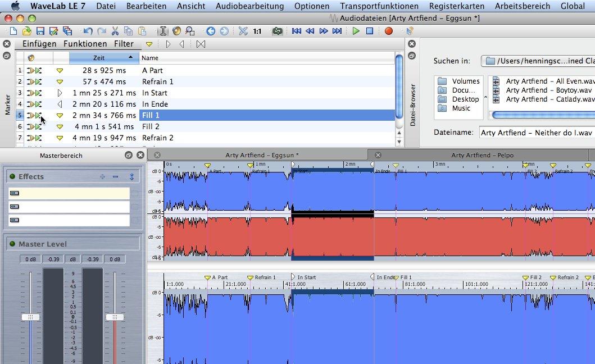Adjust the left master level fader
This screenshot has width=595, height=364.
[x=31, y=317]
